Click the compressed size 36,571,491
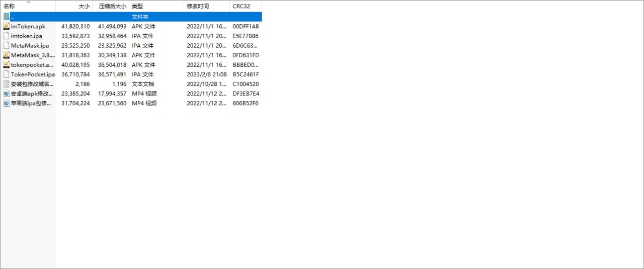The width and height of the screenshot is (644, 269). tap(112, 74)
